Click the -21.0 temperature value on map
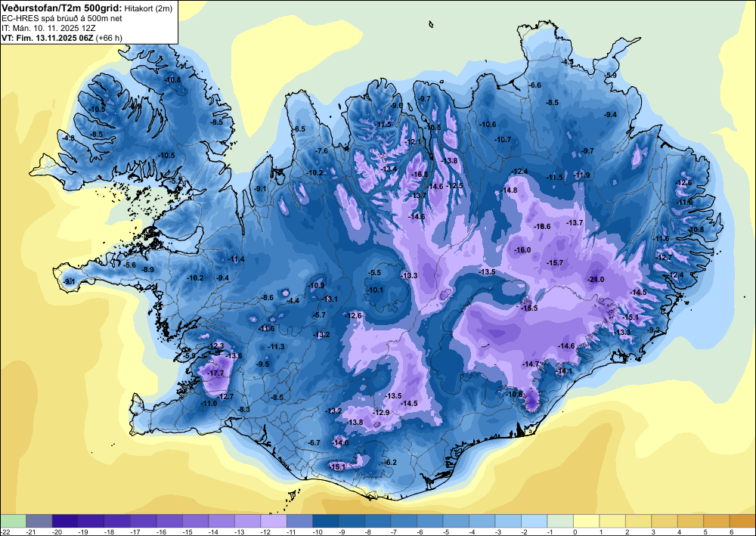 coord(596,280)
